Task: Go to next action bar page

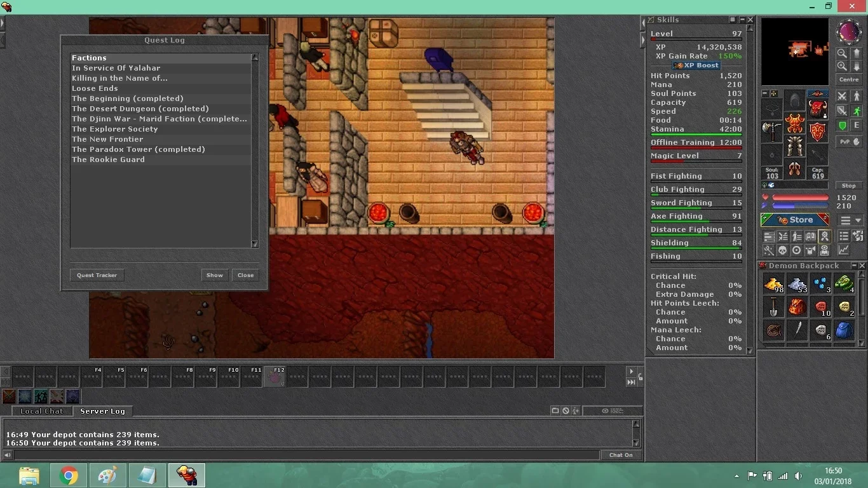Action: click(631, 371)
